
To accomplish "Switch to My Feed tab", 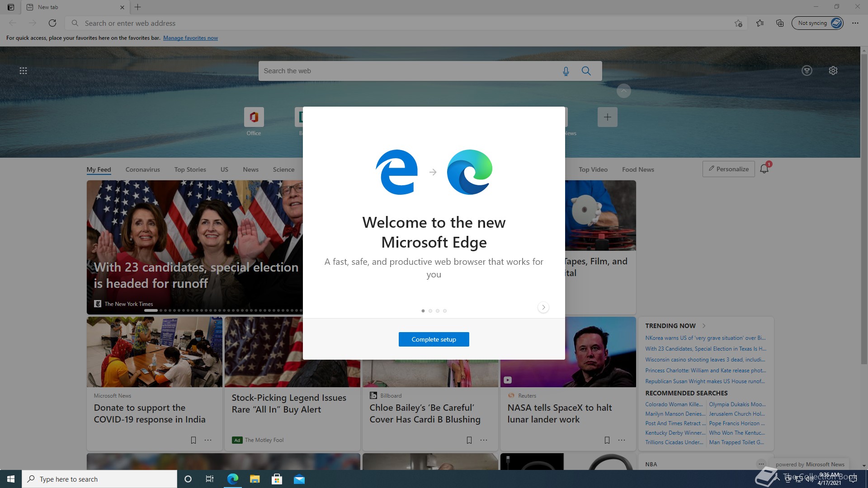I will pyautogui.click(x=99, y=169).
